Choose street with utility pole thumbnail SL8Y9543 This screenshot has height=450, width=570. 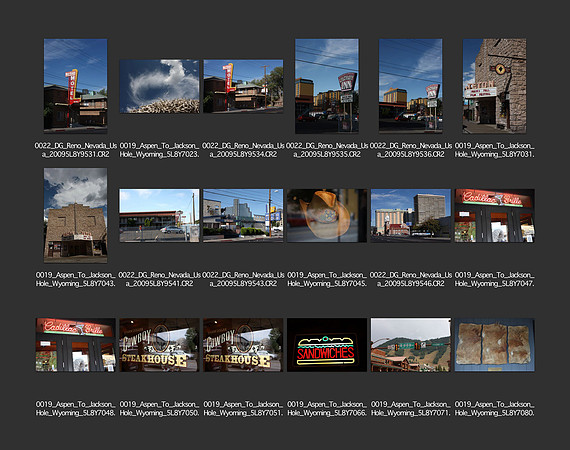pyautogui.click(x=243, y=215)
